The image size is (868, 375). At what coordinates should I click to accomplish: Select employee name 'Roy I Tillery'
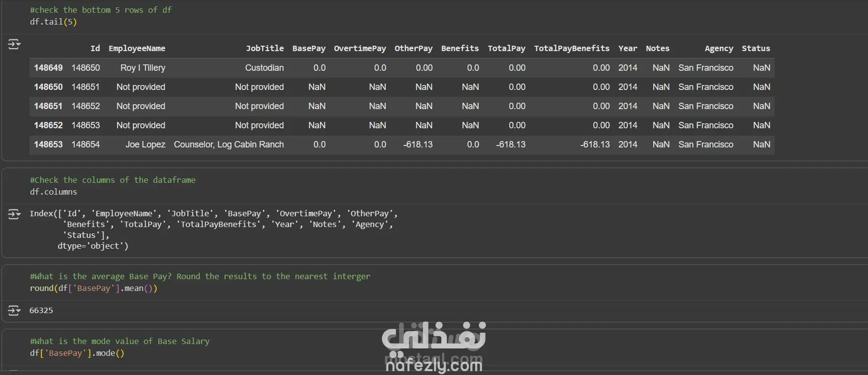coord(143,68)
